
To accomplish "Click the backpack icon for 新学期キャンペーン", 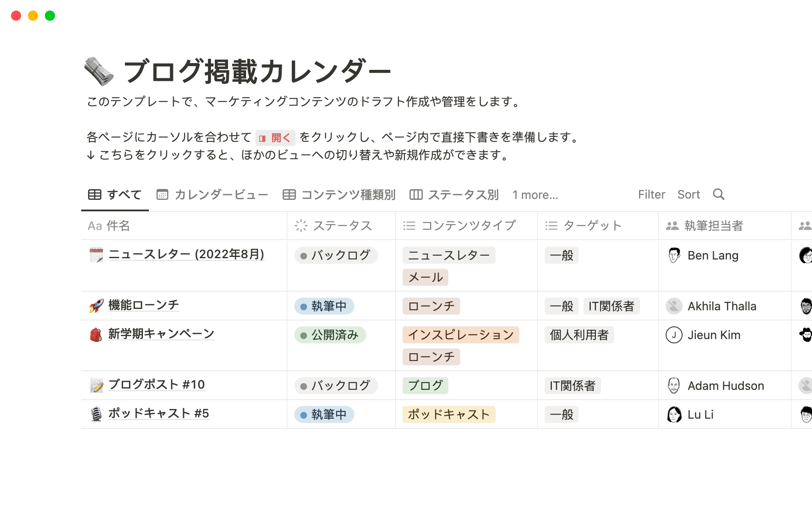I will click(x=96, y=334).
